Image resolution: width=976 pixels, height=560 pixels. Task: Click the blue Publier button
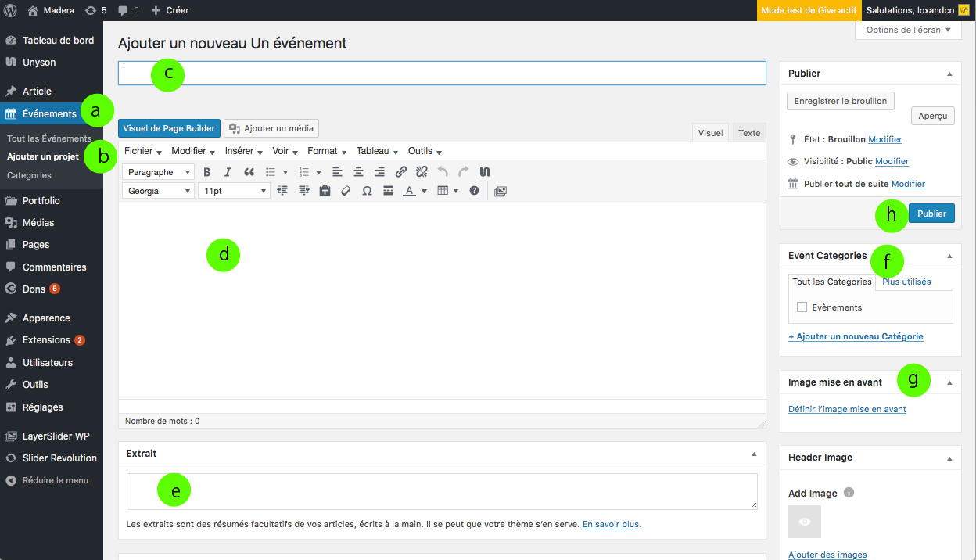[x=931, y=214]
